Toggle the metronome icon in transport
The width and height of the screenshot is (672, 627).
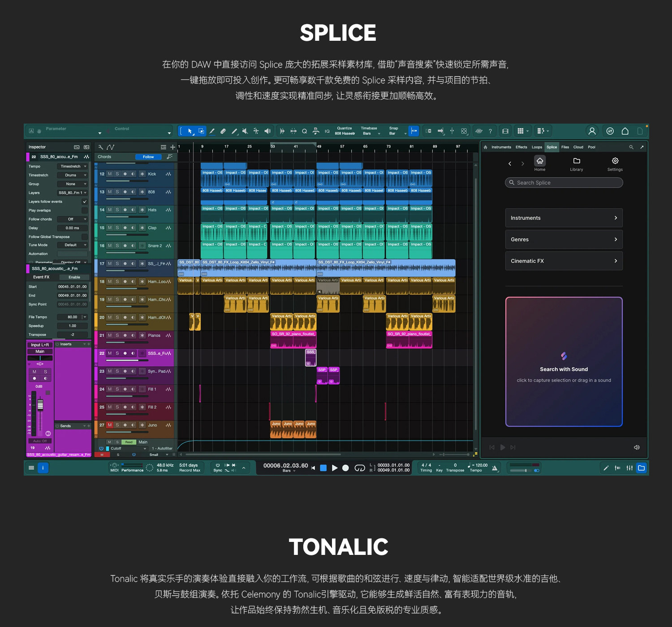pyautogui.click(x=495, y=468)
